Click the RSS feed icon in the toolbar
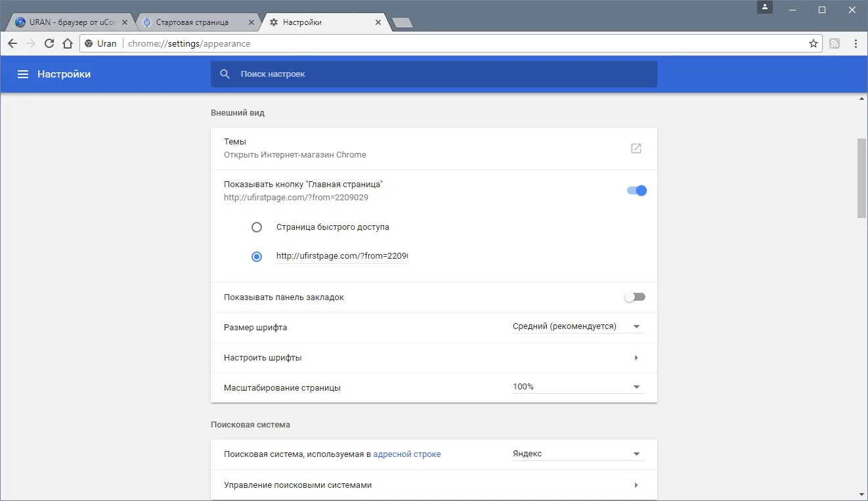The width and height of the screenshot is (868, 501). pos(835,43)
